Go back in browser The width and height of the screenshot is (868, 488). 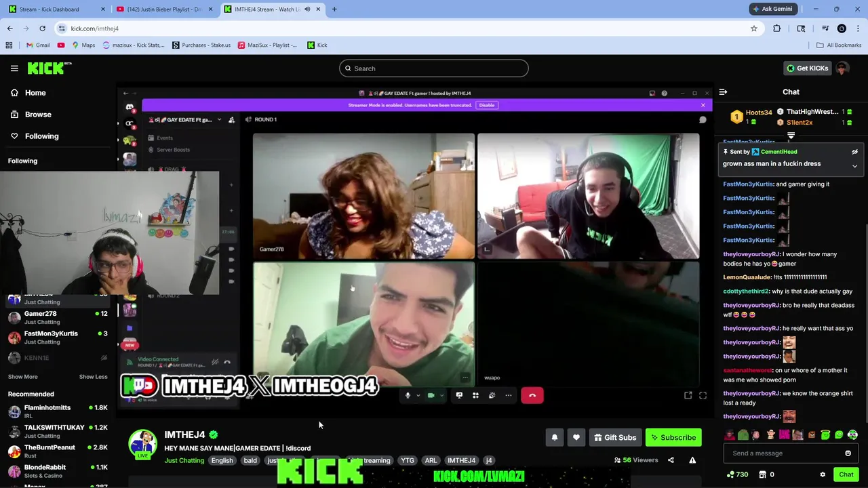click(x=10, y=28)
